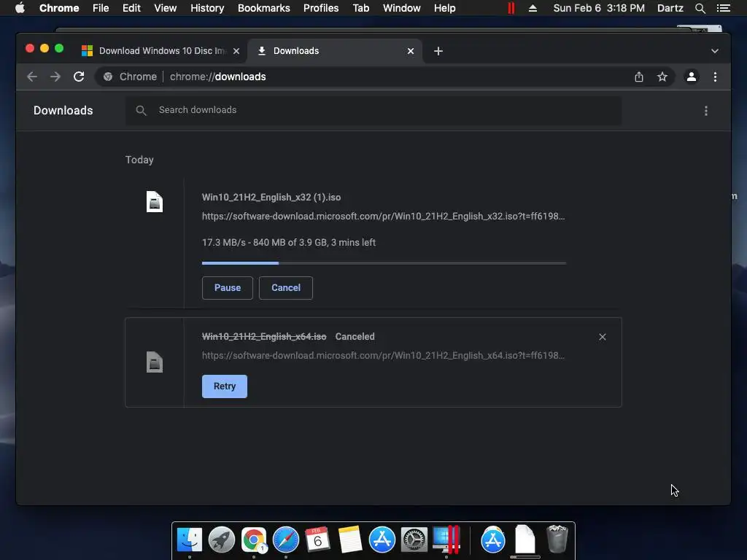Open Chrome's three-dot main menu
This screenshot has width=747, height=560.
click(x=715, y=77)
